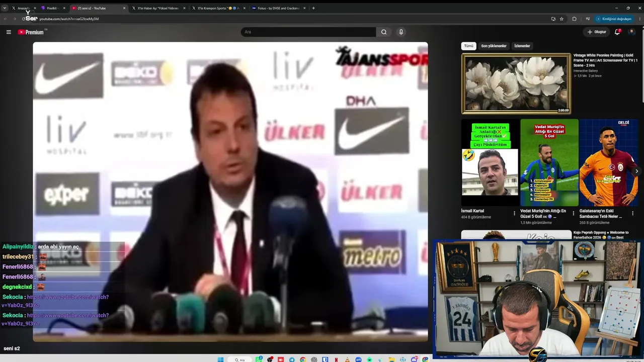Open Vintage White Peonies video thumbnail
This screenshot has height=362, width=644.
[516, 83]
